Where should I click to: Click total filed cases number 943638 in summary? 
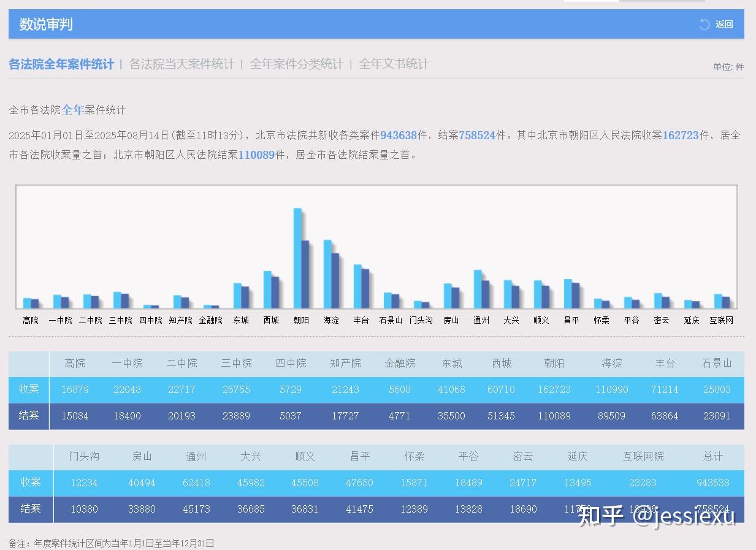point(399,136)
